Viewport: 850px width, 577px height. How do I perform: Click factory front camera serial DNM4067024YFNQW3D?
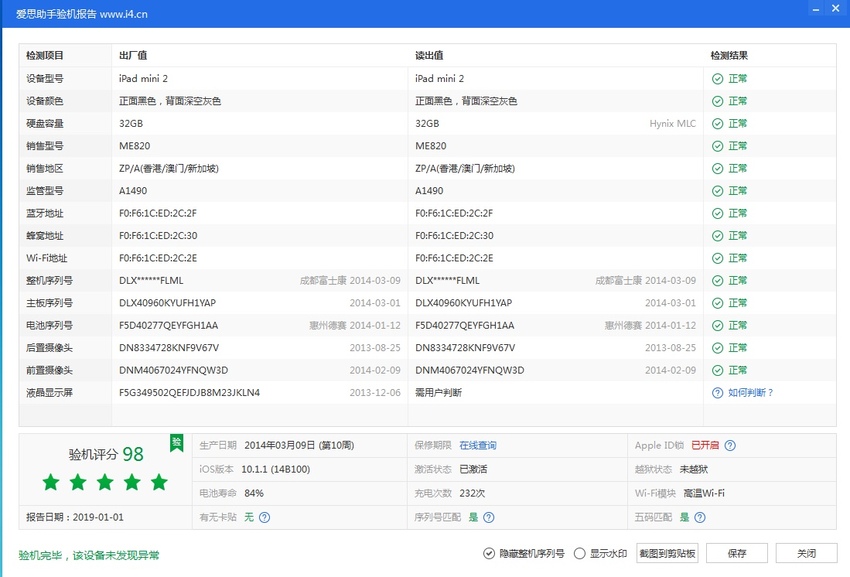(173, 370)
